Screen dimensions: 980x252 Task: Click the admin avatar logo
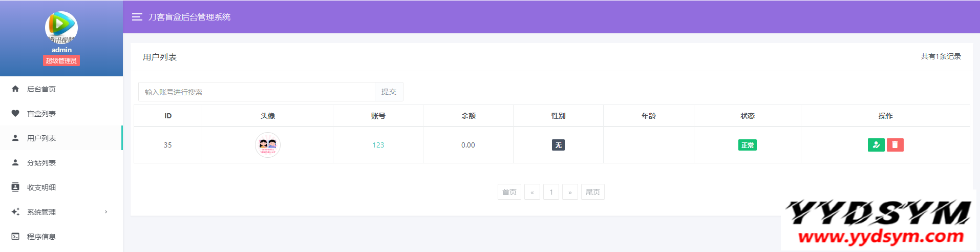pyautogui.click(x=61, y=27)
